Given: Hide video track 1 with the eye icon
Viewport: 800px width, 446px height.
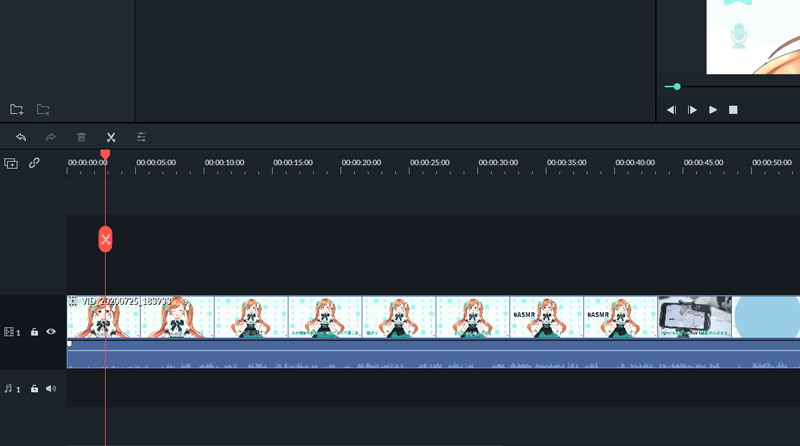Looking at the screenshot, I should (x=51, y=332).
